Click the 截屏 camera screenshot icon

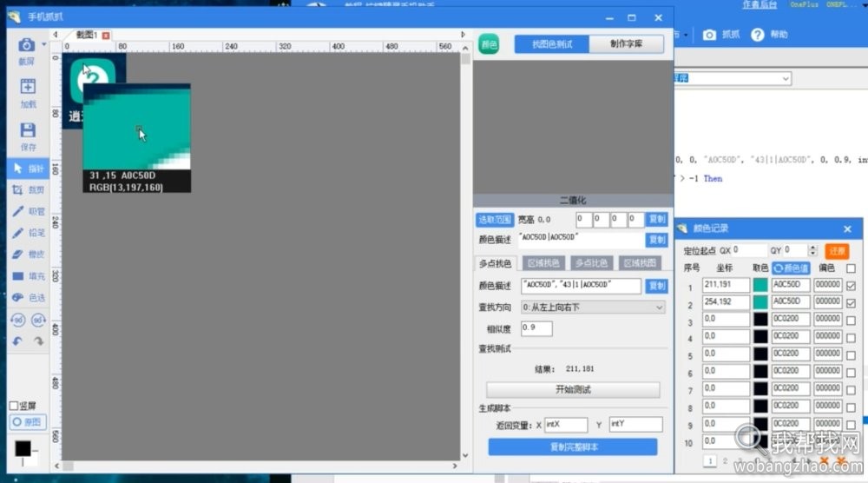coord(26,45)
